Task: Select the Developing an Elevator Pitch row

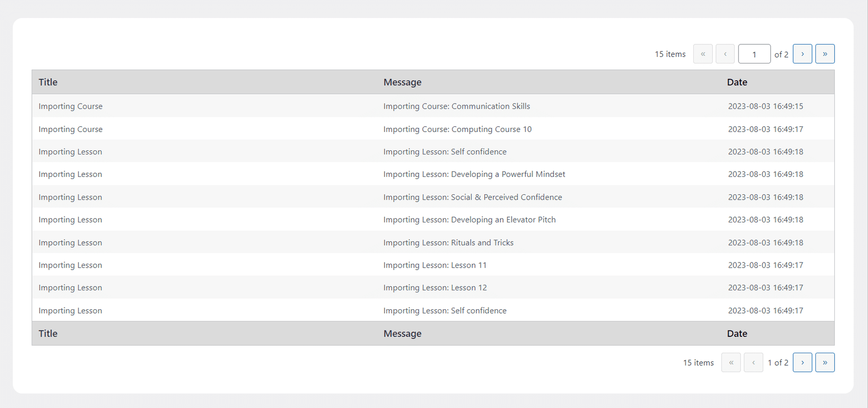Action: [433, 220]
